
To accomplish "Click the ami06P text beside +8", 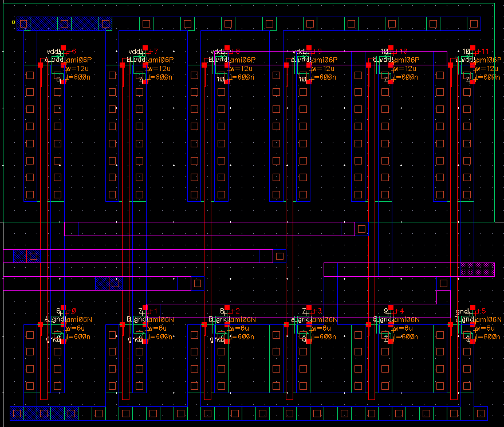I will (243, 60).
